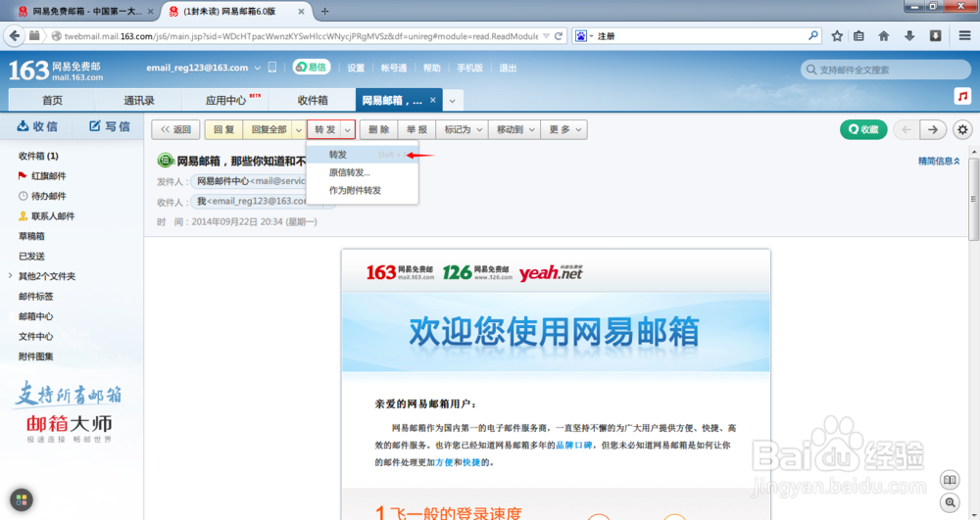Viewport: 980px width, 520px height.
Task: Click the search magnifier in browser search box
Action: 812,36
